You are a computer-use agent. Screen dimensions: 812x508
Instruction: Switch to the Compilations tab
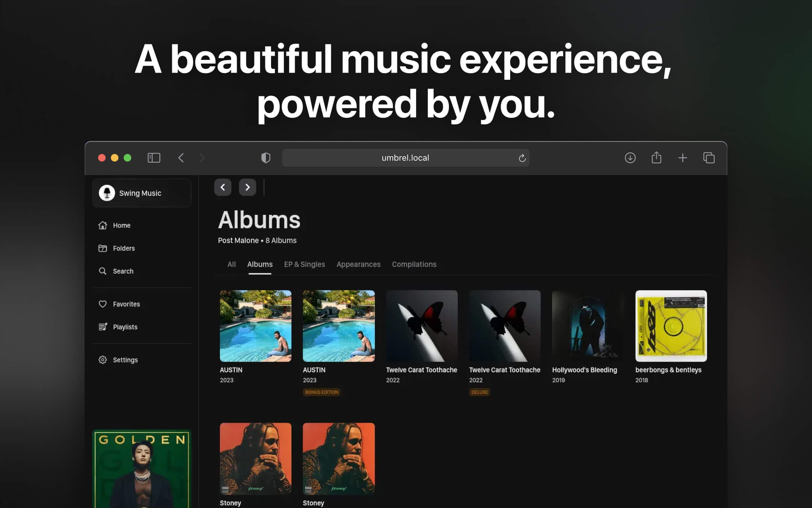(x=414, y=264)
